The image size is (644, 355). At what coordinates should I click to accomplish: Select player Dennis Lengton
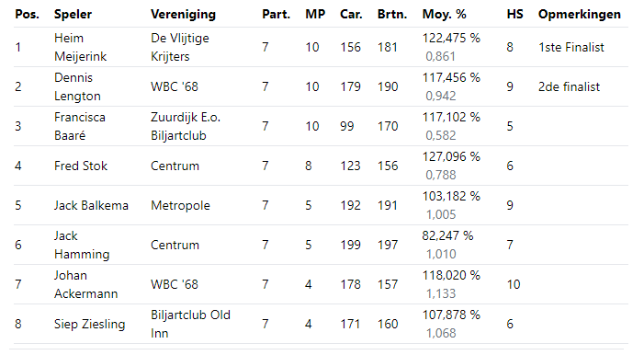pos(77,86)
